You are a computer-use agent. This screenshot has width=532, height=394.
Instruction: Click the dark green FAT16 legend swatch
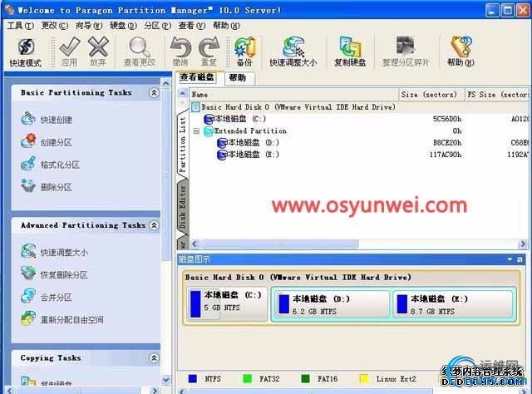tap(305, 379)
